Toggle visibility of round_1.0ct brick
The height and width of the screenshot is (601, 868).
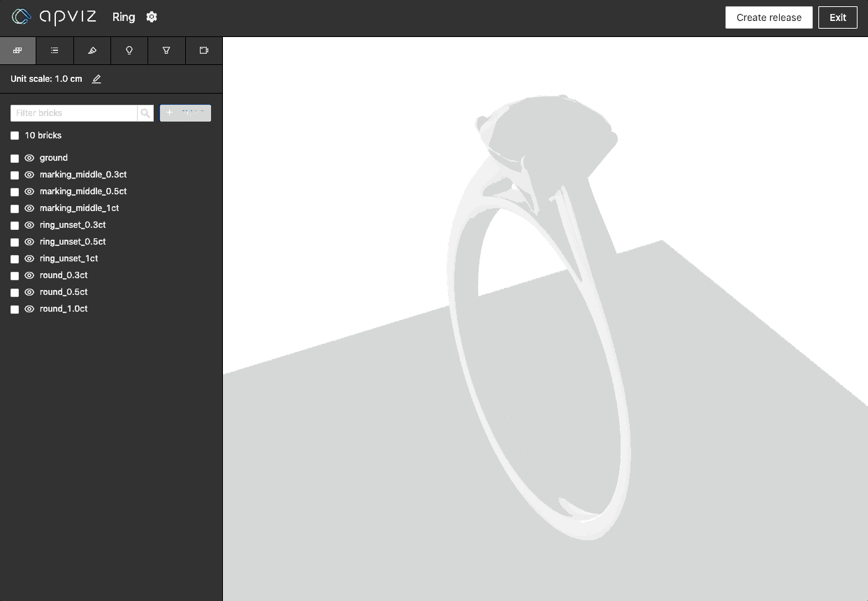point(29,309)
